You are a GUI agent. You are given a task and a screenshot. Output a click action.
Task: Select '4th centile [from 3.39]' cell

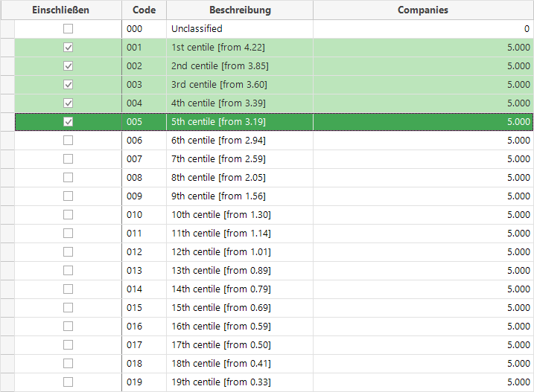click(x=240, y=103)
